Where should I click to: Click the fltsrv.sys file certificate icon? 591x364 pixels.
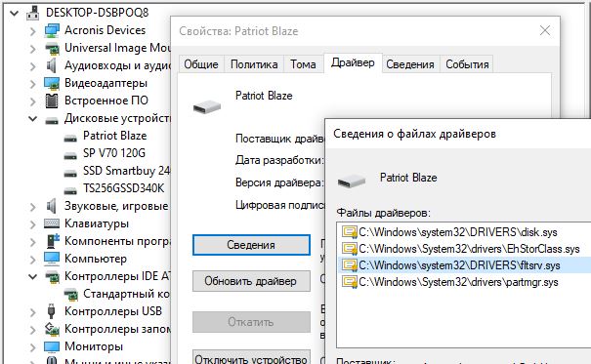coord(350,265)
